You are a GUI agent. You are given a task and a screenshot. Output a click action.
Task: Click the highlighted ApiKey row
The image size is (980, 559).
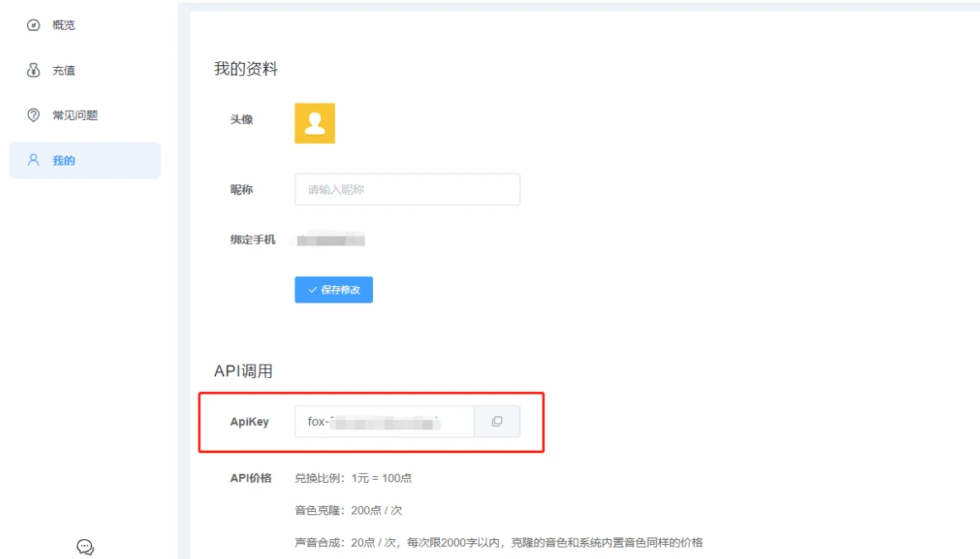pos(370,421)
